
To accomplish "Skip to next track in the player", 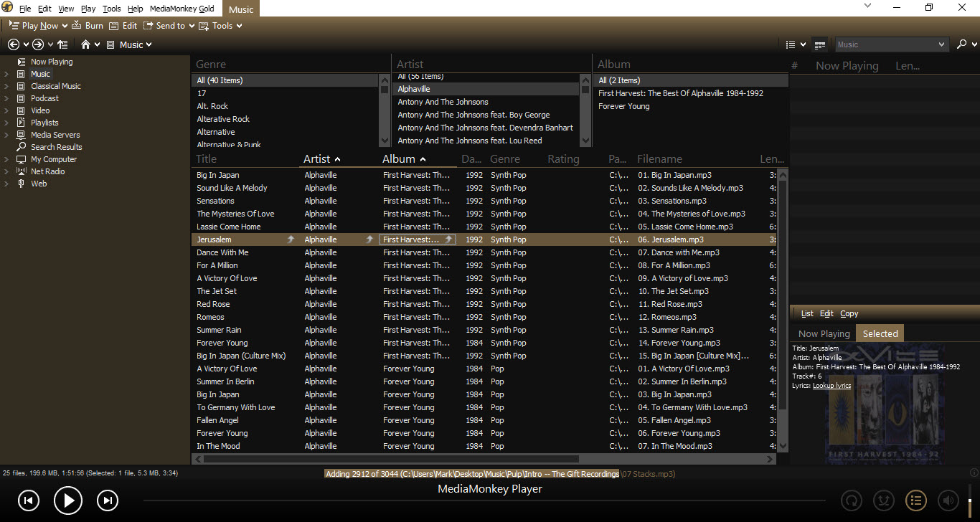I will pos(107,500).
